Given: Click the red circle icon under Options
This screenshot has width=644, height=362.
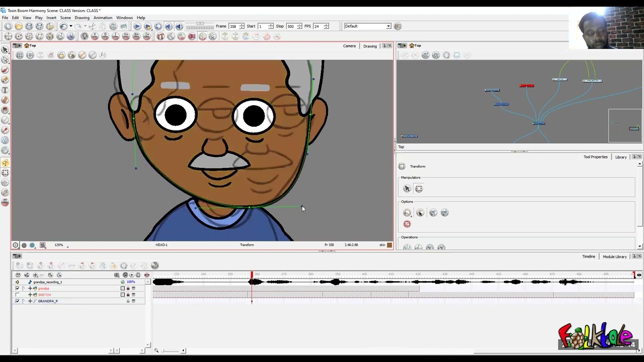Looking at the screenshot, I should tap(407, 224).
